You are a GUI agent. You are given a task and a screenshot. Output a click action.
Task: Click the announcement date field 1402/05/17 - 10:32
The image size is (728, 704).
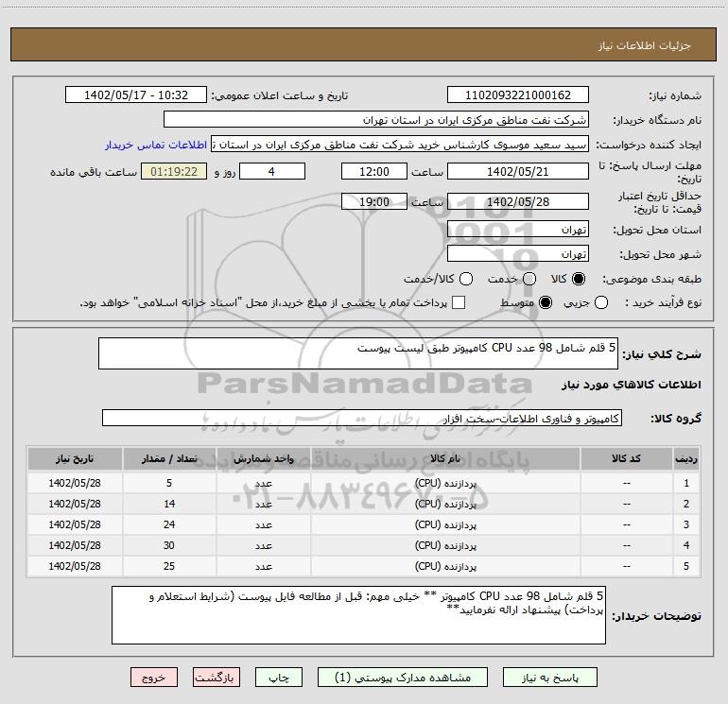click(136, 95)
